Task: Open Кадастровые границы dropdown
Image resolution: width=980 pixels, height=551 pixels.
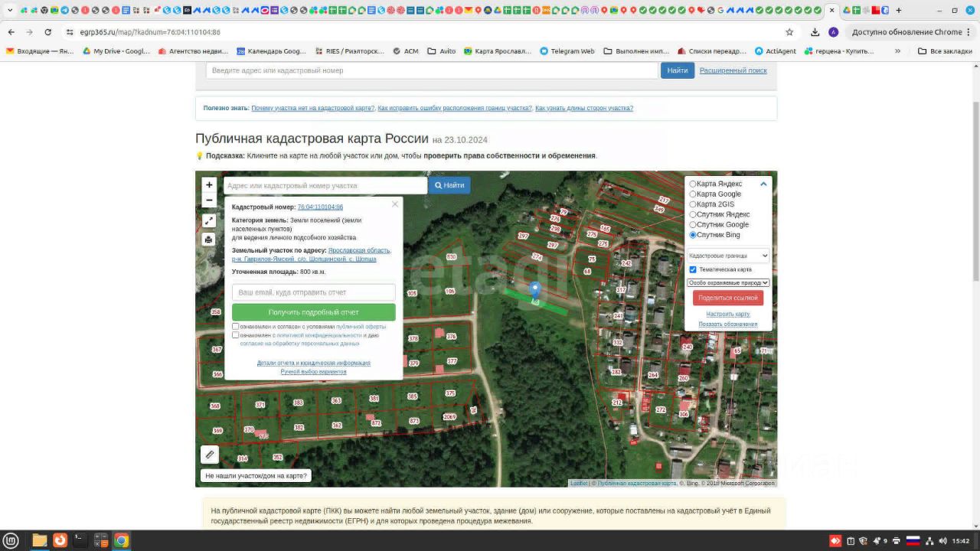Action: 727,256
